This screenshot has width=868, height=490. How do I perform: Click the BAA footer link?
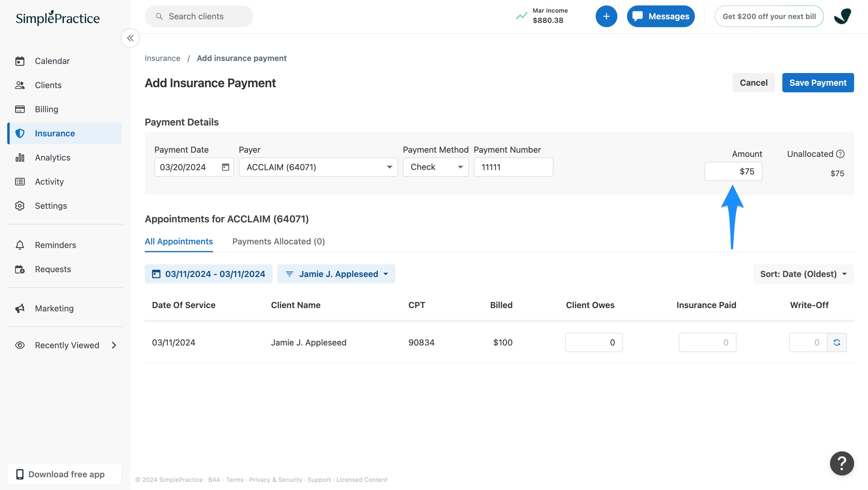coord(214,479)
